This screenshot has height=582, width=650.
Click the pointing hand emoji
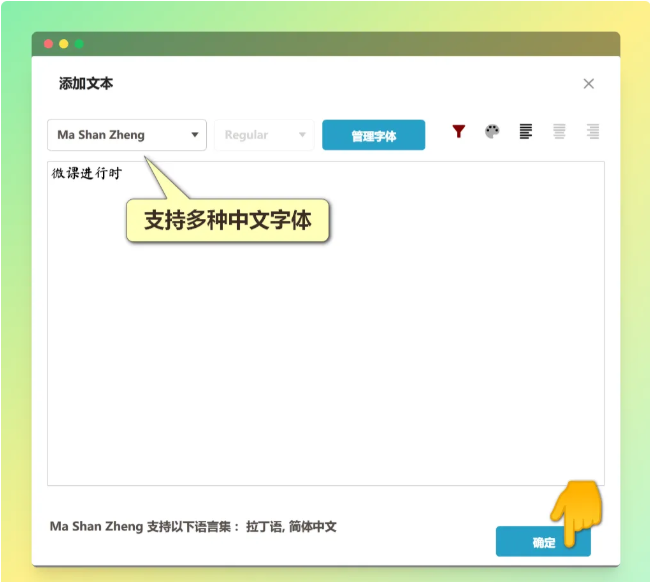coord(579,512)
